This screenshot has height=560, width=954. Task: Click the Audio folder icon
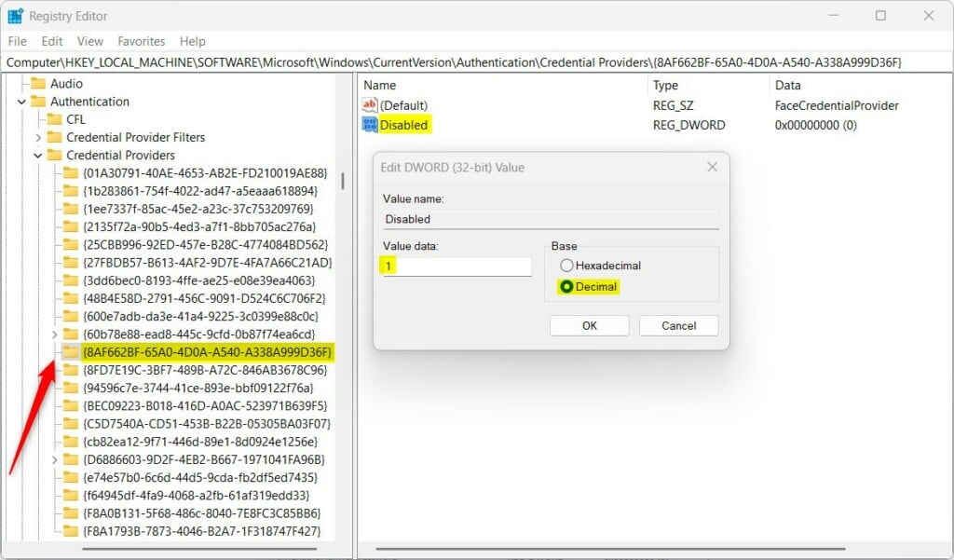tap(38, 83)
